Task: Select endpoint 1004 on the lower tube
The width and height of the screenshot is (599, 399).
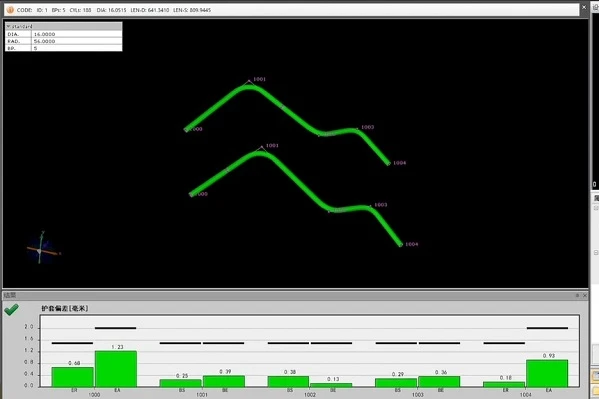Action: (401, 245)
